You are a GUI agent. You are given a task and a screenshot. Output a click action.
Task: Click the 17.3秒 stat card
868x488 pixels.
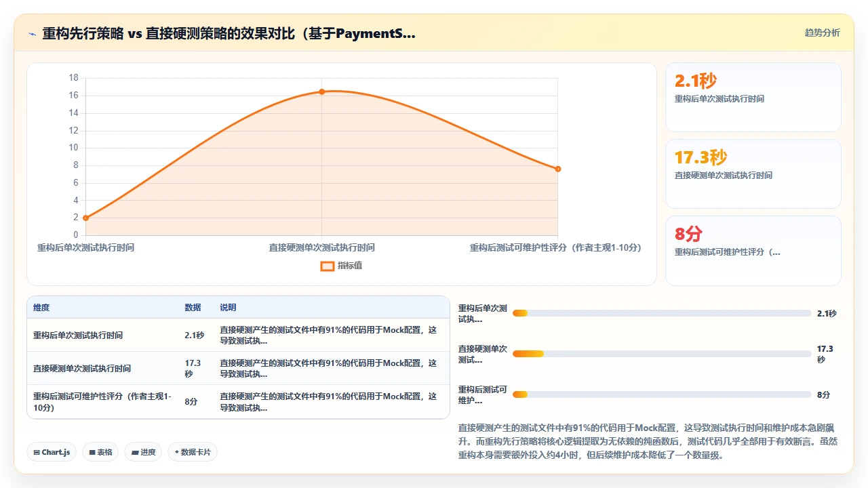point(753,174)
